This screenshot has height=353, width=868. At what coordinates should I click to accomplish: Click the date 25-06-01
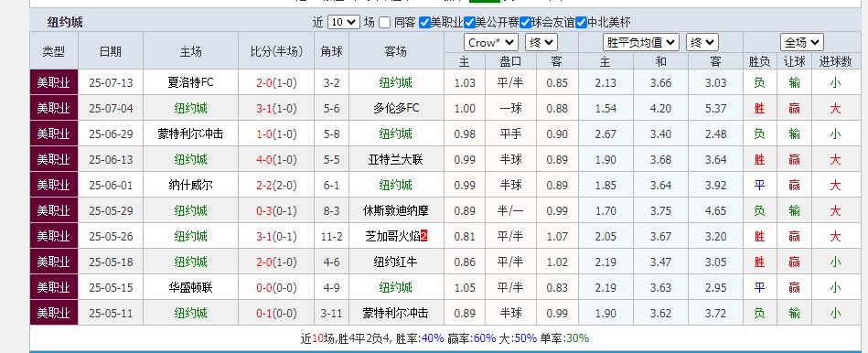(x=111, y=186)
